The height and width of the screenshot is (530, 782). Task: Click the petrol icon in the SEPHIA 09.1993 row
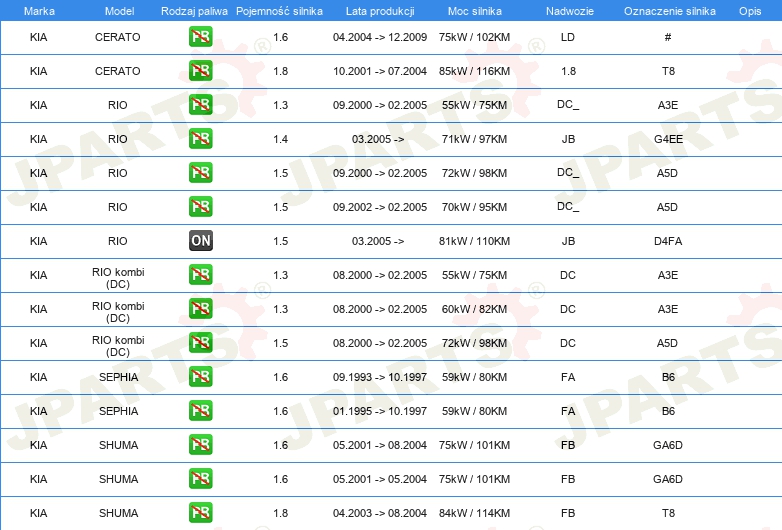pyautogui.click(x=200, y=376)
